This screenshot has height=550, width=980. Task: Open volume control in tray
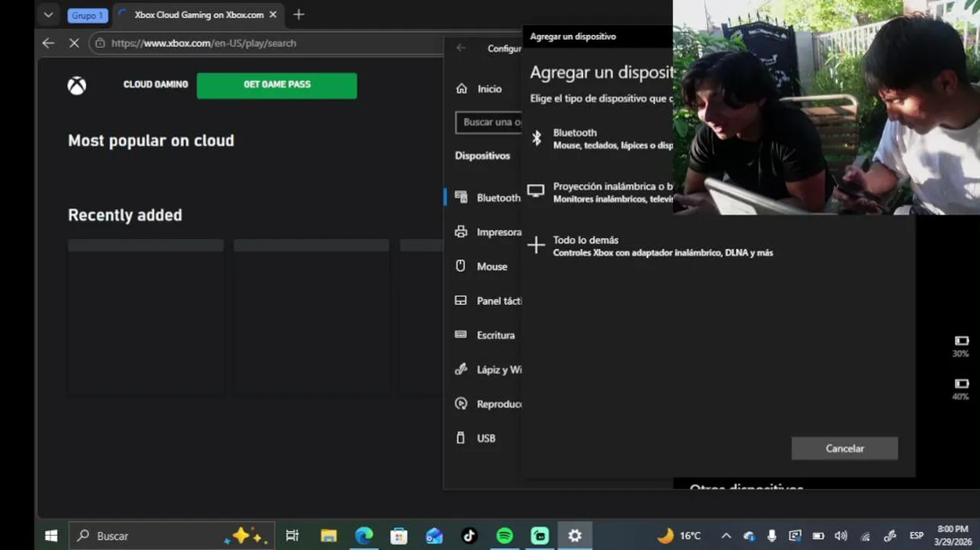(841, 535)
